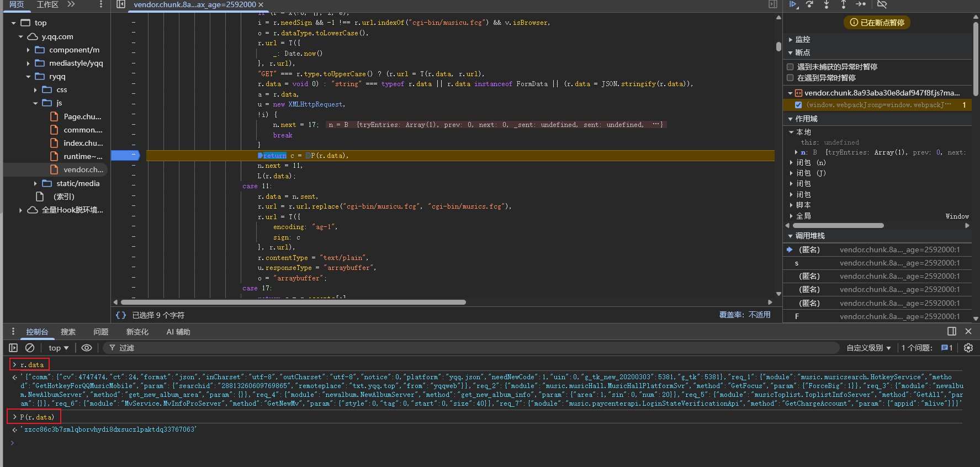980x467 pixels.
Task: Close the vendor.chunk source file tab
Action: (261, 4)
